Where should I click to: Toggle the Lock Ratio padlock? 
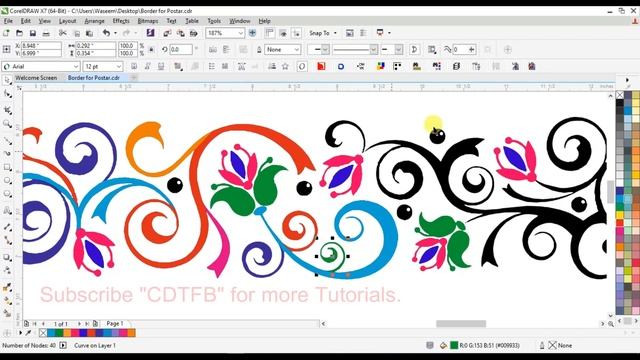tap(151, 49)
